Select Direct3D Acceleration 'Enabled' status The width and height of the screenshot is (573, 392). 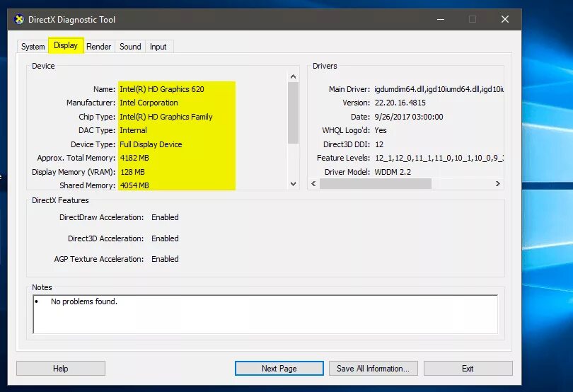pyautogui.click(x=165, y=238)
